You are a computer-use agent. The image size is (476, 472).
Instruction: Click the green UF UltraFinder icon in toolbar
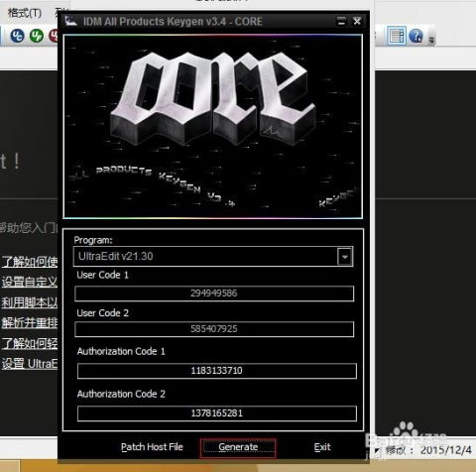37,36
